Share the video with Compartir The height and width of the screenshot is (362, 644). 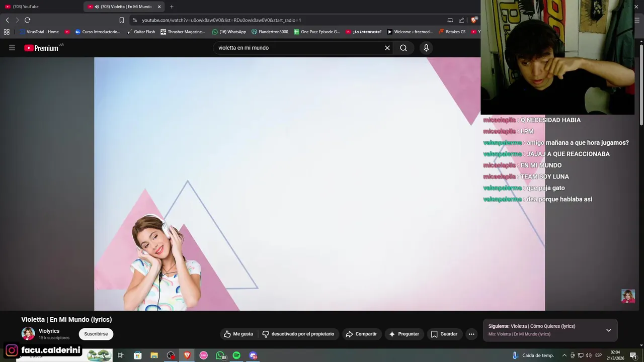[361, 334]
